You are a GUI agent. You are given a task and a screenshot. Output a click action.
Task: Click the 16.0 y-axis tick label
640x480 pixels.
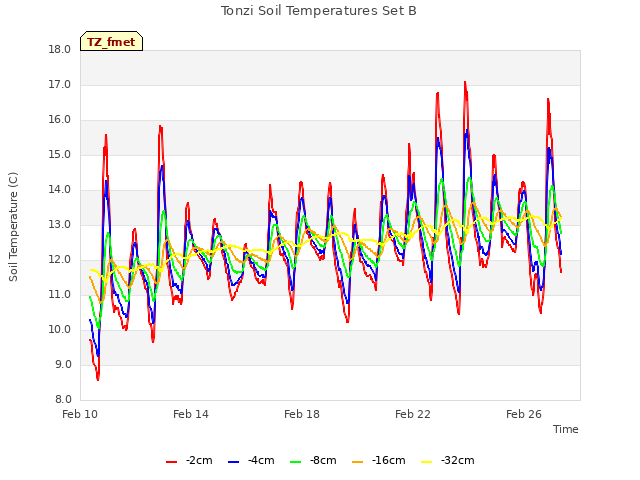pos(60,120)
